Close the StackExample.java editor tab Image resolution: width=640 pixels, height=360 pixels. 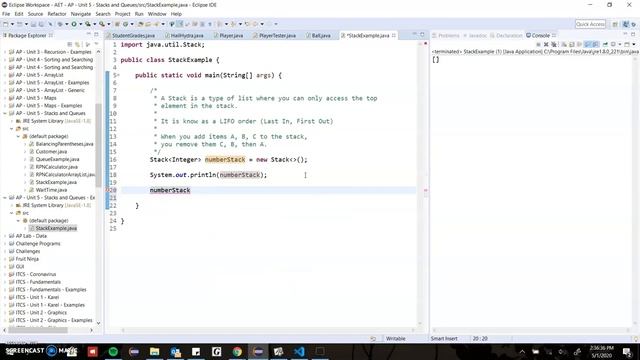(394, 36)
